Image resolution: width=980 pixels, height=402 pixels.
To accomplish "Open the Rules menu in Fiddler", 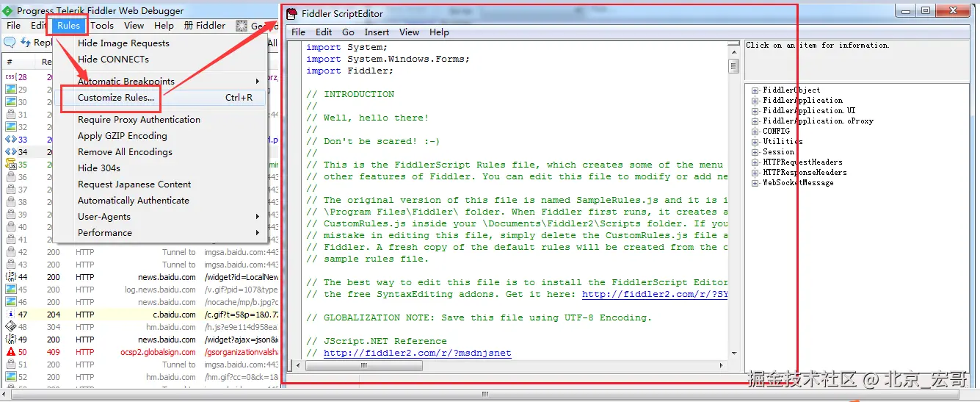I will tap(69, 26).
